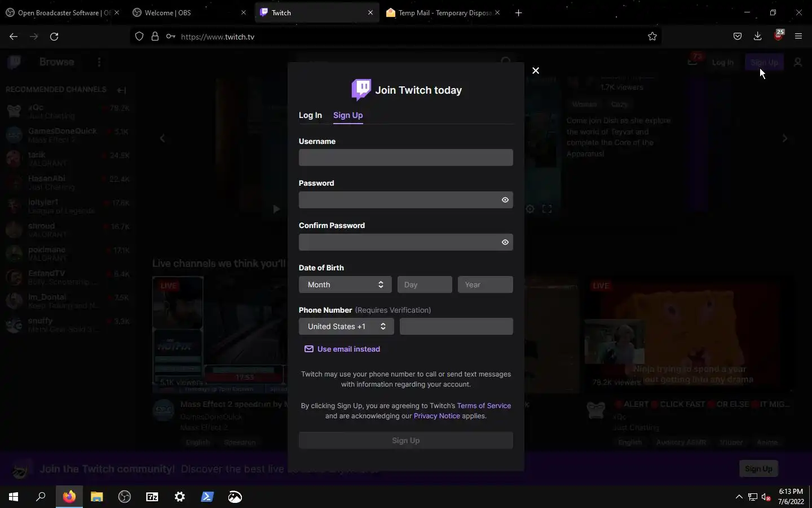The height and width of the screenshot is (508, 812).
Task: Click the extension icon with 25 badge
Action: pos(779,36)
